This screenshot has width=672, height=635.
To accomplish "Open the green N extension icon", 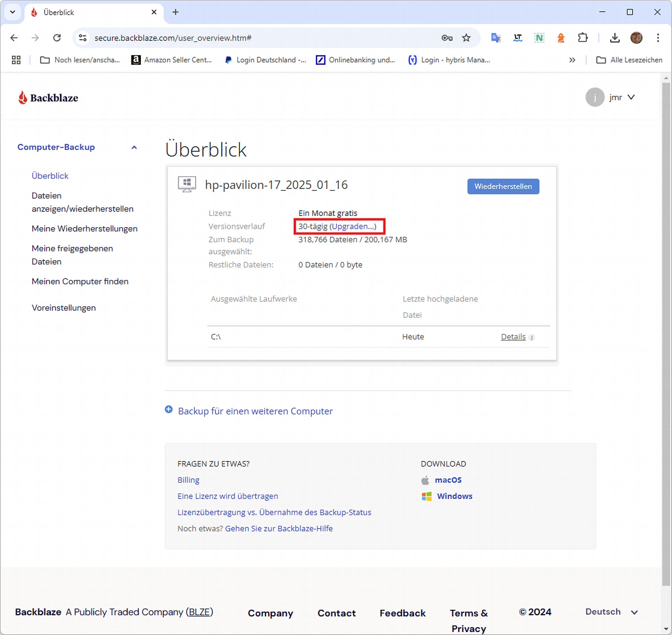I will [x=539, y=38].
